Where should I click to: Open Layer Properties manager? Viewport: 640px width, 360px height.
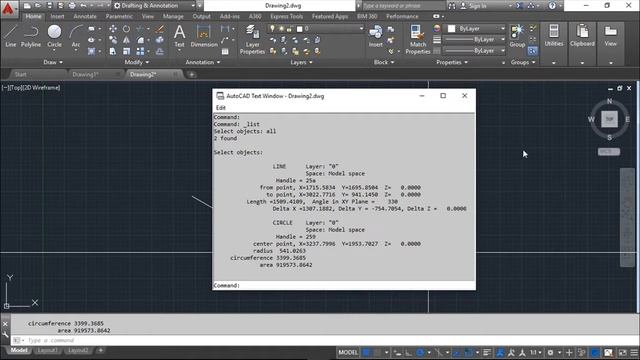(x=252, y=39)
